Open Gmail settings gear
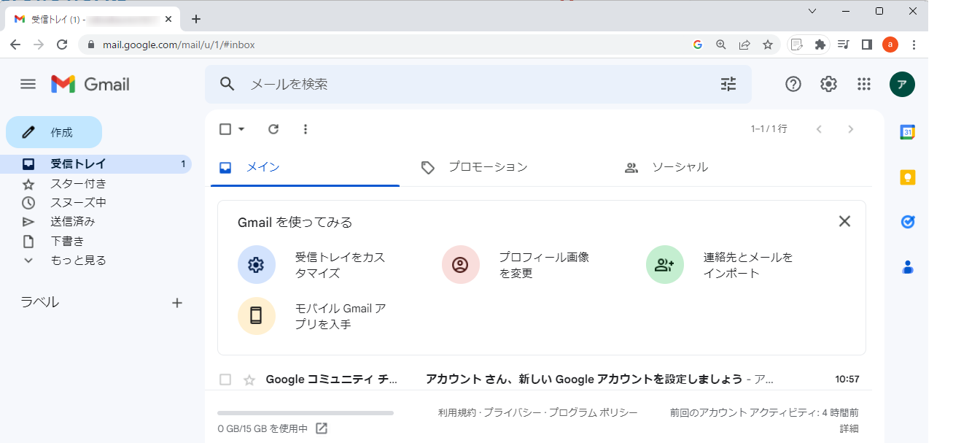The height and width of the screenshot is (443, 980). tap(828, 84)
